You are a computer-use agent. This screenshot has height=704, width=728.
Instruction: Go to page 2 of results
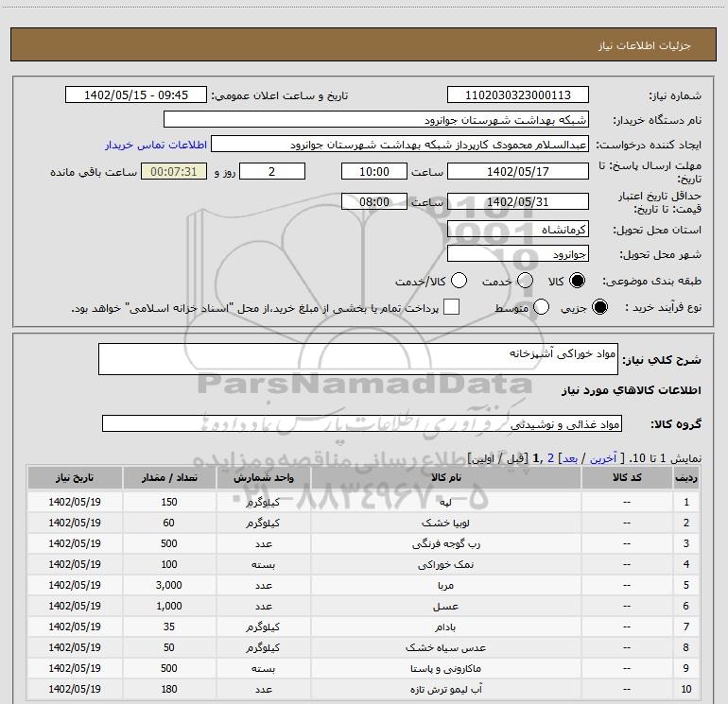pos(550,458)
